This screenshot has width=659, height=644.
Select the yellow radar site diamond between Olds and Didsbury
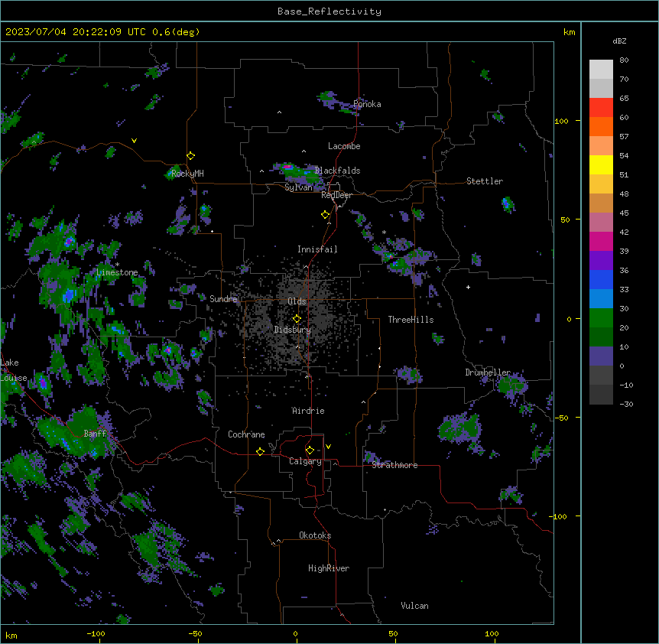click(x=297, y=319)
